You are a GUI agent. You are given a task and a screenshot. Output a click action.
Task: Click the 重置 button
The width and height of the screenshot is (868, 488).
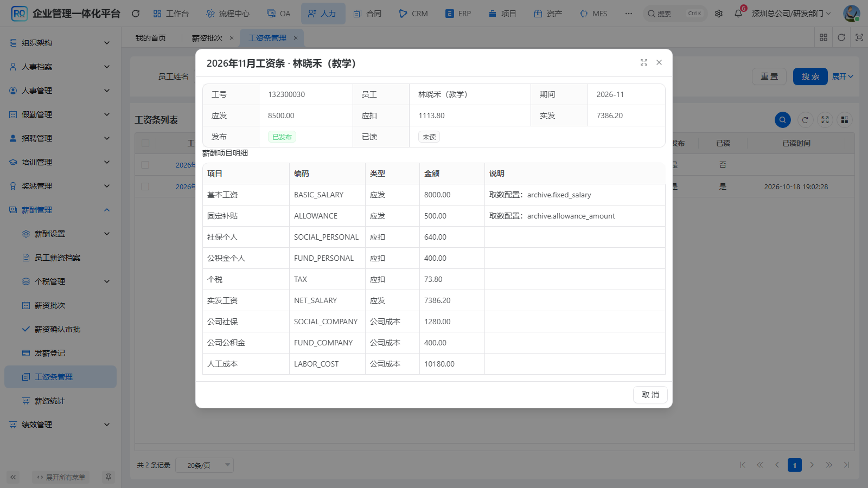pyautogui.click(x=769, y=76)
